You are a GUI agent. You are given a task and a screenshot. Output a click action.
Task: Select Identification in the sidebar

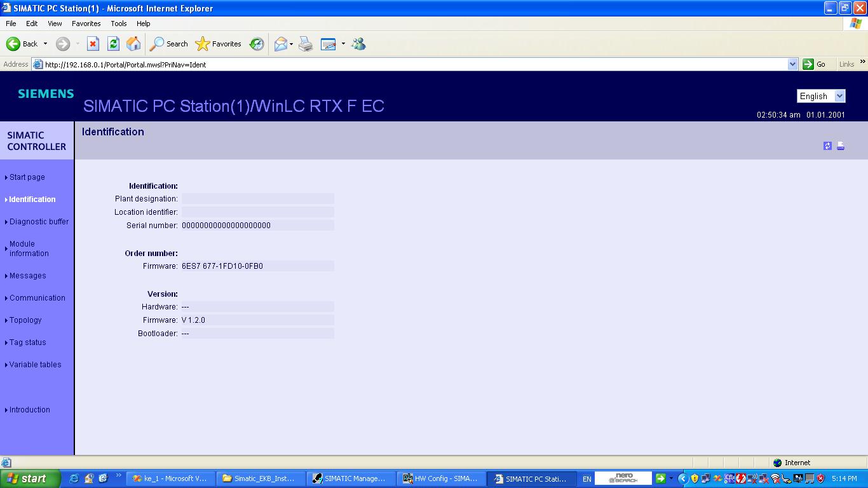pos(32,200)
